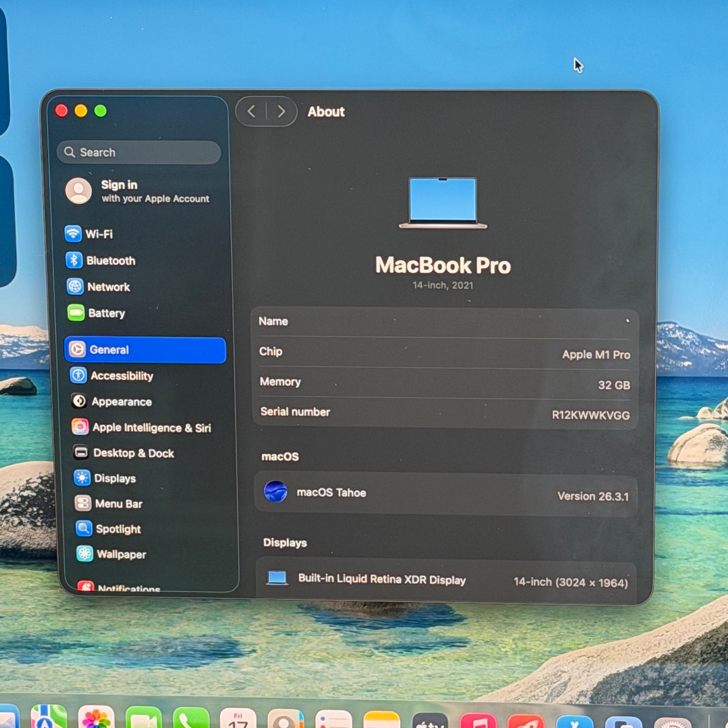Click the Search field in sidebar
Viewport: 728px width, 728px height.
(x=139, y=152)
